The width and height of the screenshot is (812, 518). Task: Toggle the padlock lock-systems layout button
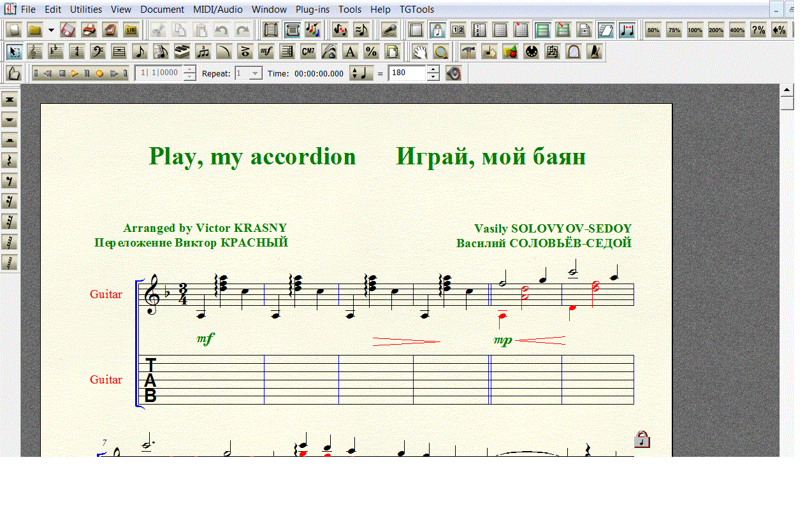pos(437,30)
